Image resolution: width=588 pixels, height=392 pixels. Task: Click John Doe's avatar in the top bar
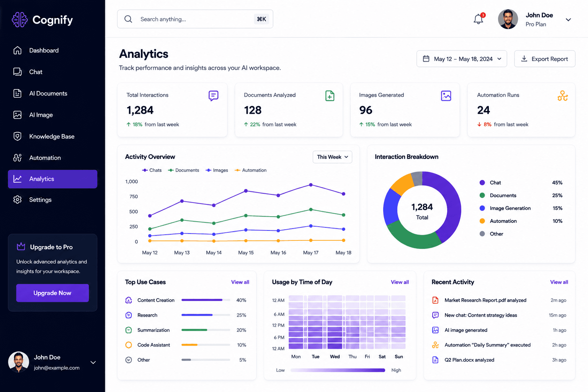point(508,19)
